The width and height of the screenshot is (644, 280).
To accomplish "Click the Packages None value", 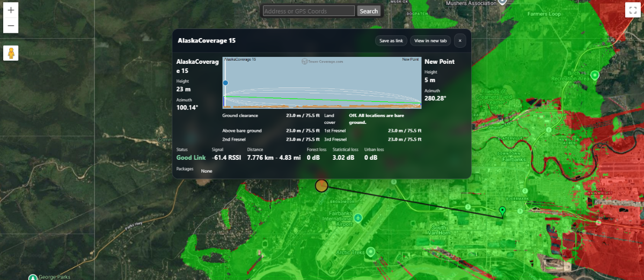I will [207, 171].
